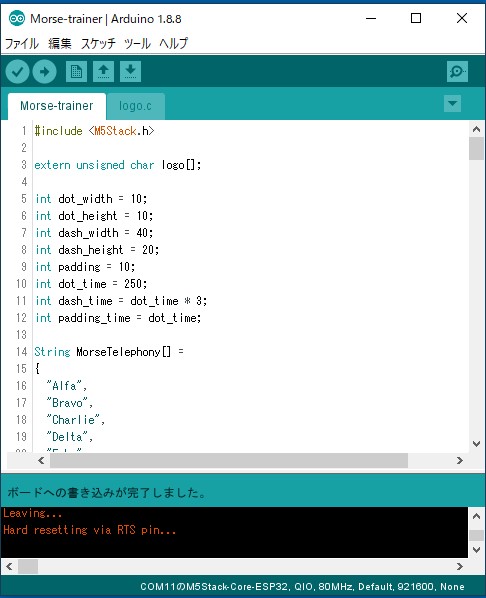This screenshot has height=598, width=486.
Task: Click the String MorseTelephony[] declaration line
Action: (109, 352)
